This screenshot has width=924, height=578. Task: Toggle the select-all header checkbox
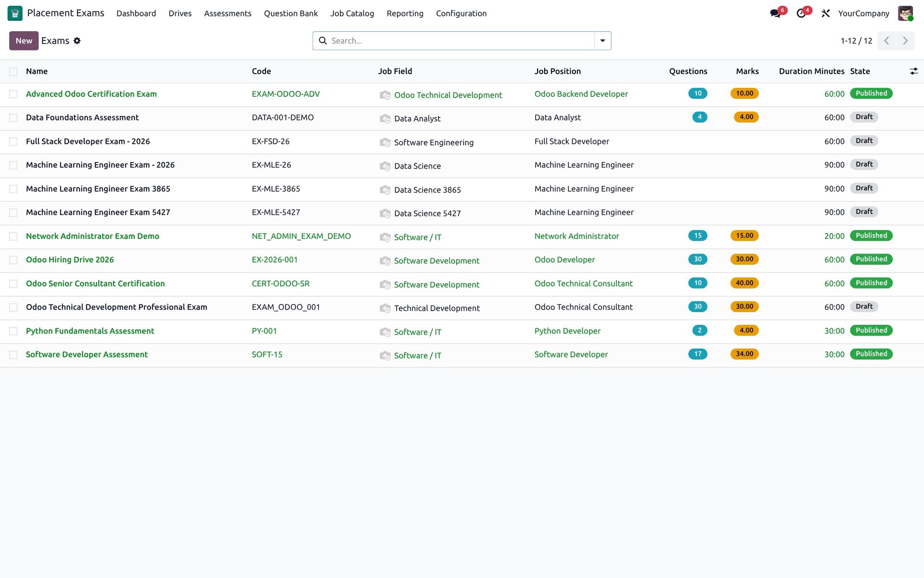(x=13, y=72)
